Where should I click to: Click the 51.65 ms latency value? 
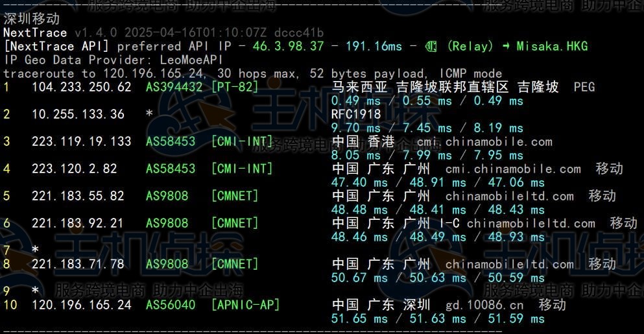[x=359, y=318]
